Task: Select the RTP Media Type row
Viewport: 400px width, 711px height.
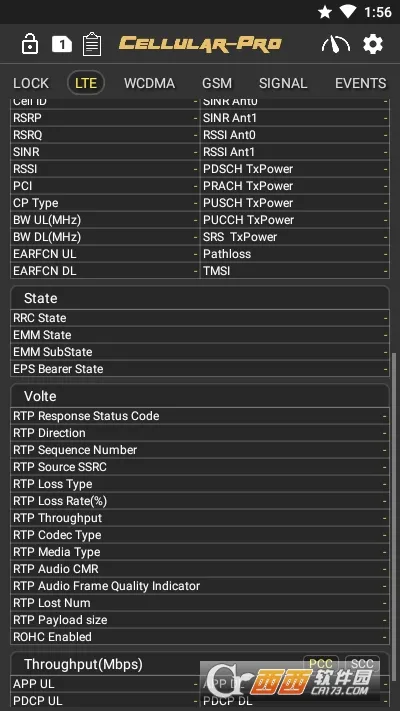Action: 200,552
